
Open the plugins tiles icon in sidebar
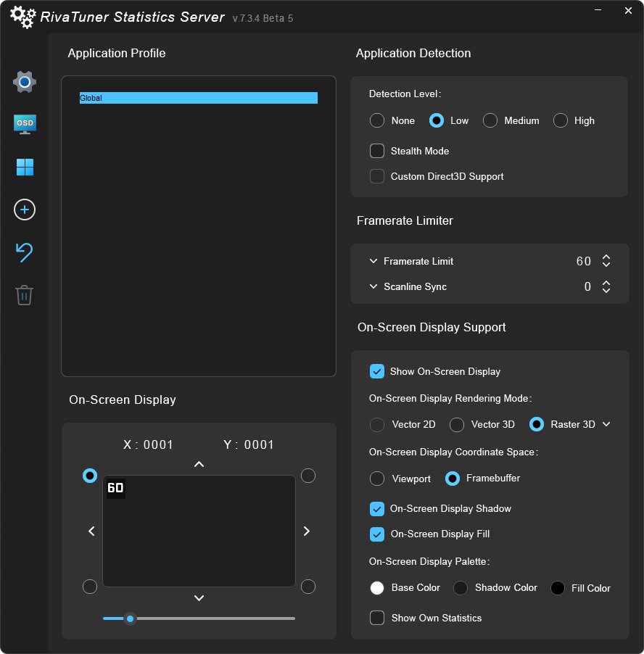[x=24, y=167]
